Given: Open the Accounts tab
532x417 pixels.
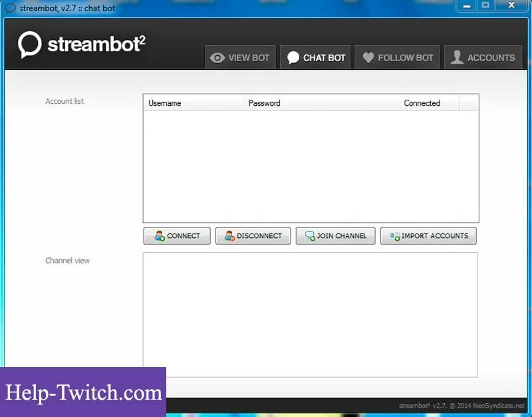Looking at the screenshot, I should pos(483,57).
